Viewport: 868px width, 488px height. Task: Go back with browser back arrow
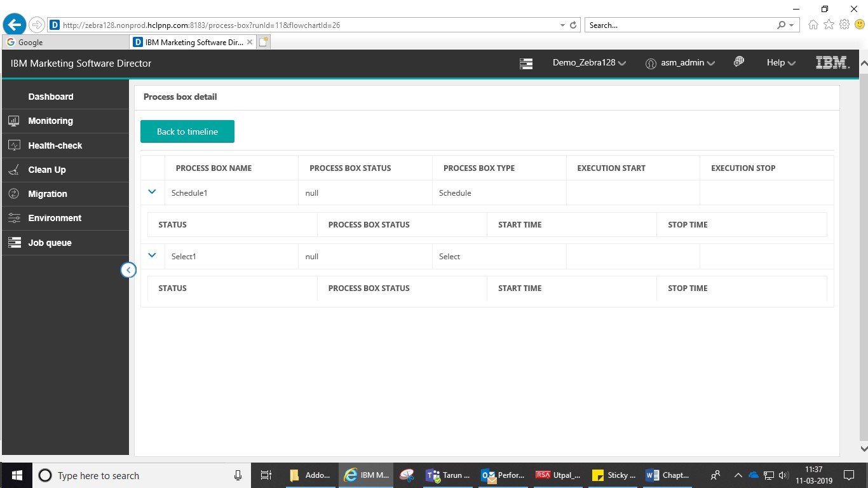coord(15,25)
